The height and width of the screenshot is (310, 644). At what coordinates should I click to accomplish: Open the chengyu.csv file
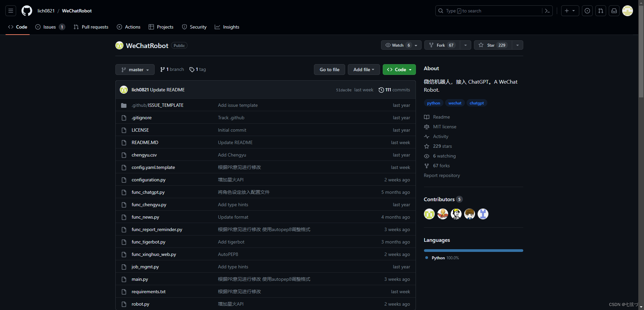[144, 155]
